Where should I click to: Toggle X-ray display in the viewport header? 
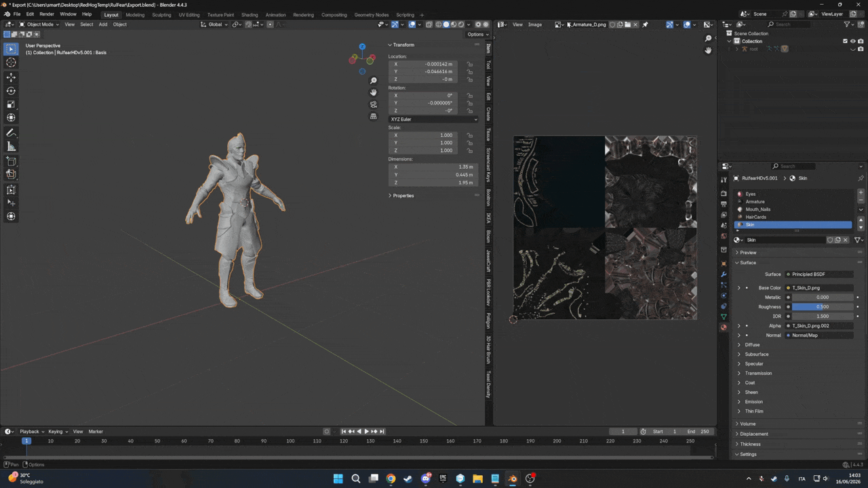(x=429, y=24)
